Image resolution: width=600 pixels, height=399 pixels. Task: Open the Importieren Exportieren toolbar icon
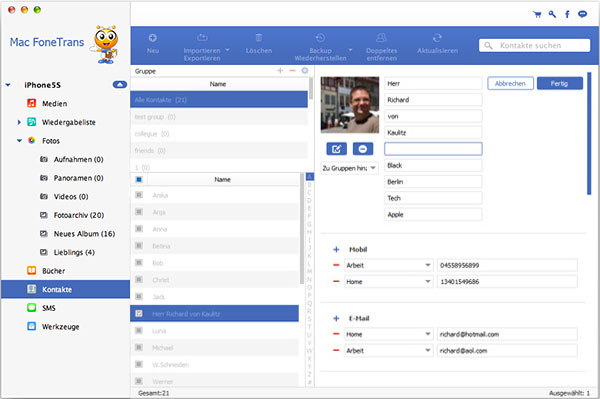tap(202, 37)
